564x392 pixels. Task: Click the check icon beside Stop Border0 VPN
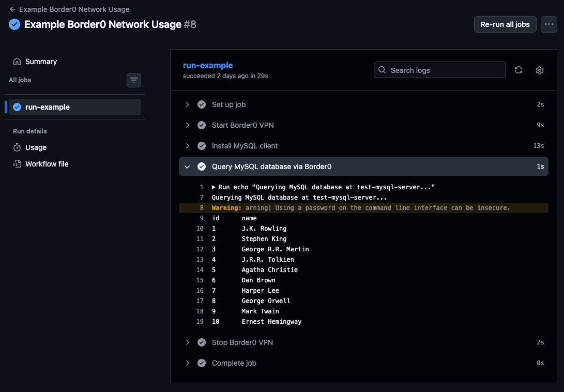click(202, 342)
